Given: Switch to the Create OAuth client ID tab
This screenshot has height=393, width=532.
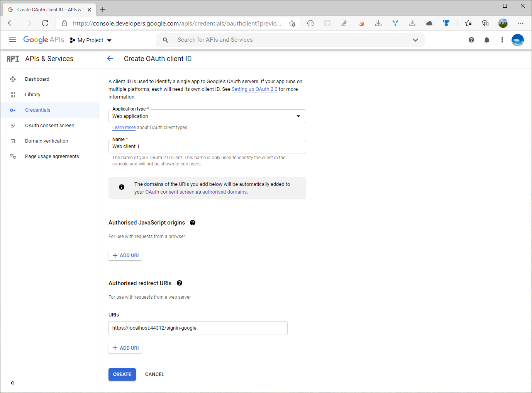Looking at the screenshot, I should click(x=46, y=9).
